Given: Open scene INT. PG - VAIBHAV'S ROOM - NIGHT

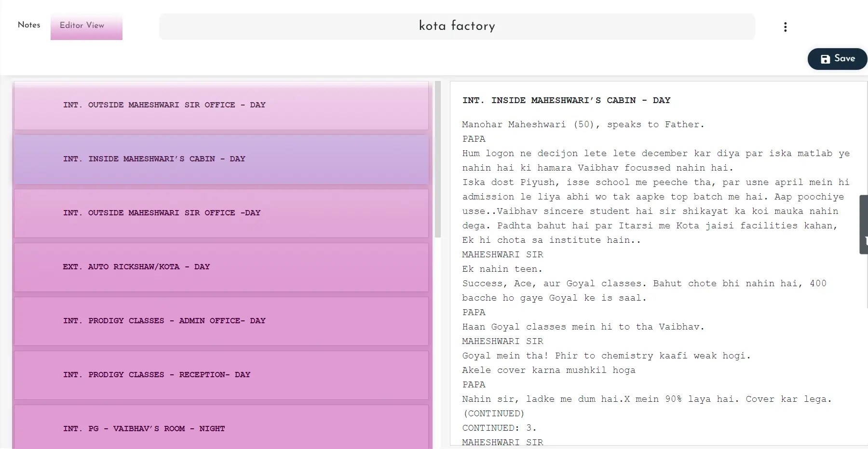Looking at the screenshot, I should tap(221, 427).
